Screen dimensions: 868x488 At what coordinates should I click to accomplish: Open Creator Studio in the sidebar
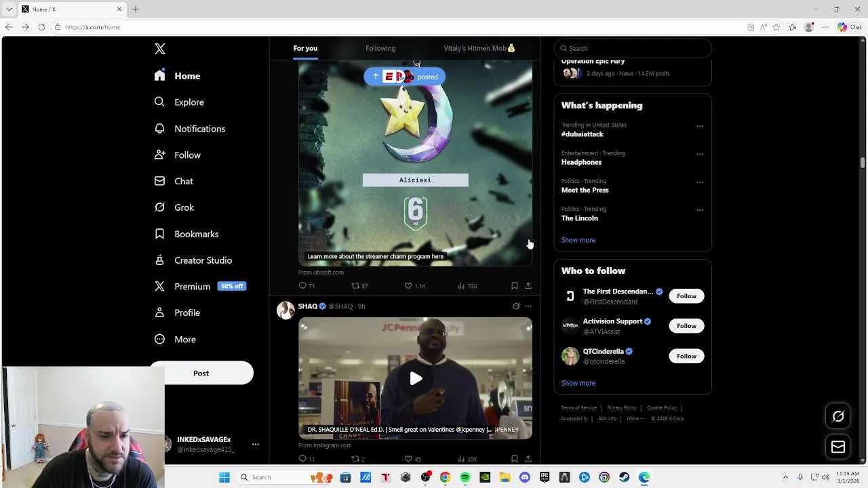pos(193,260)
